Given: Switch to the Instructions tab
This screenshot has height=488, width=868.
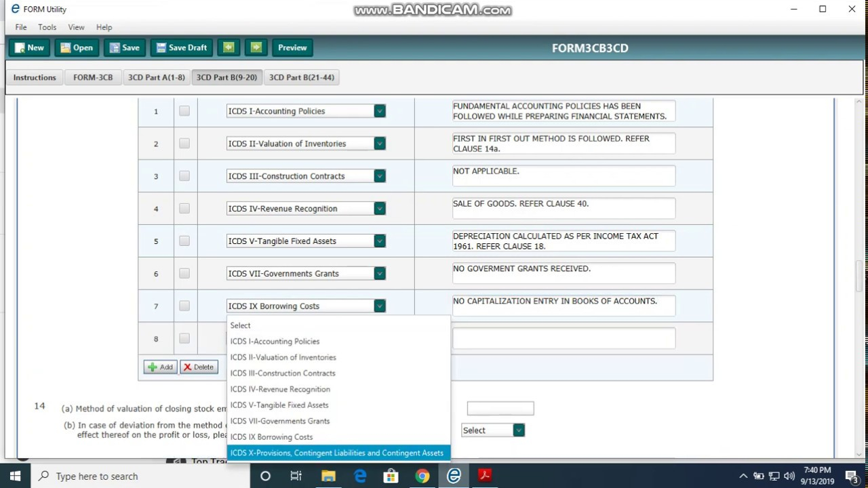Looking at the screenshot, I should 35,77.
